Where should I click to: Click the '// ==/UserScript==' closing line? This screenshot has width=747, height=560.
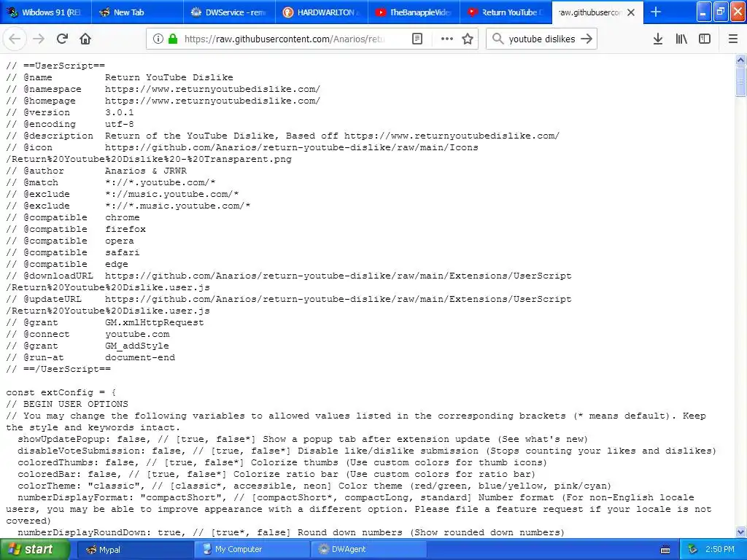tap(58, 369)
